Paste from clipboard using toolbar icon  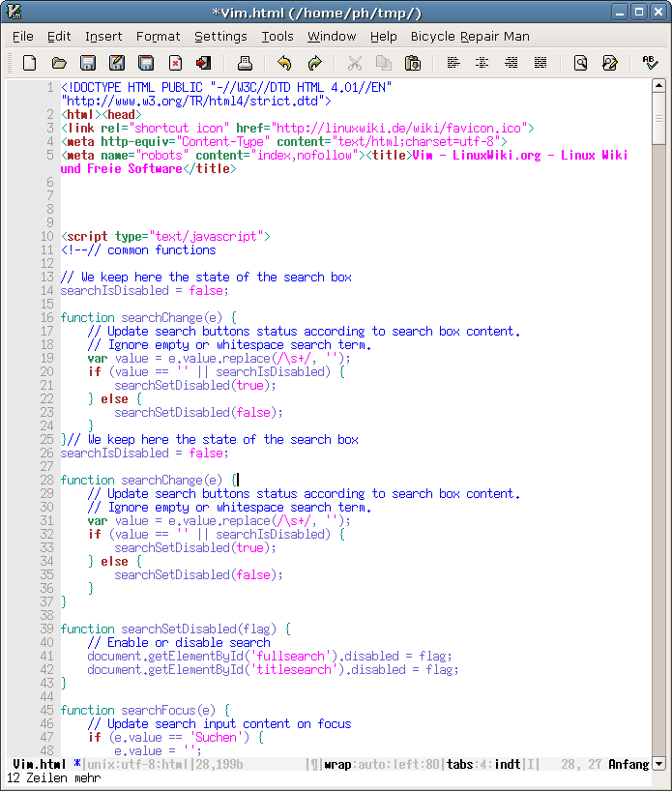coord(413,64)
